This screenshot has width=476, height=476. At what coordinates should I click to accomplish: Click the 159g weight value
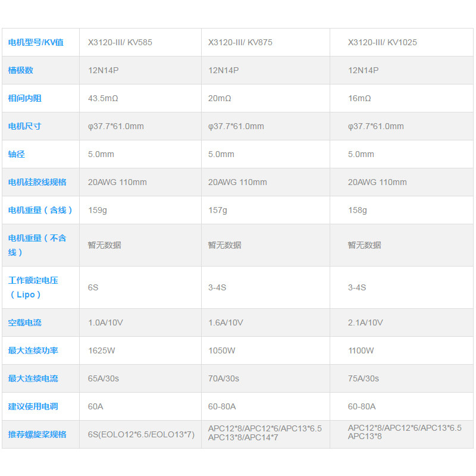[98, 210]
